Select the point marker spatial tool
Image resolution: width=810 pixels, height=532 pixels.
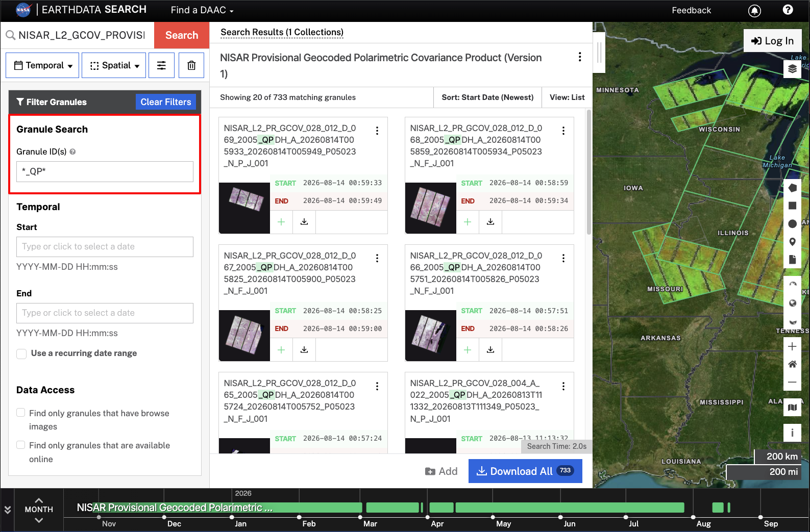point(792,241)
